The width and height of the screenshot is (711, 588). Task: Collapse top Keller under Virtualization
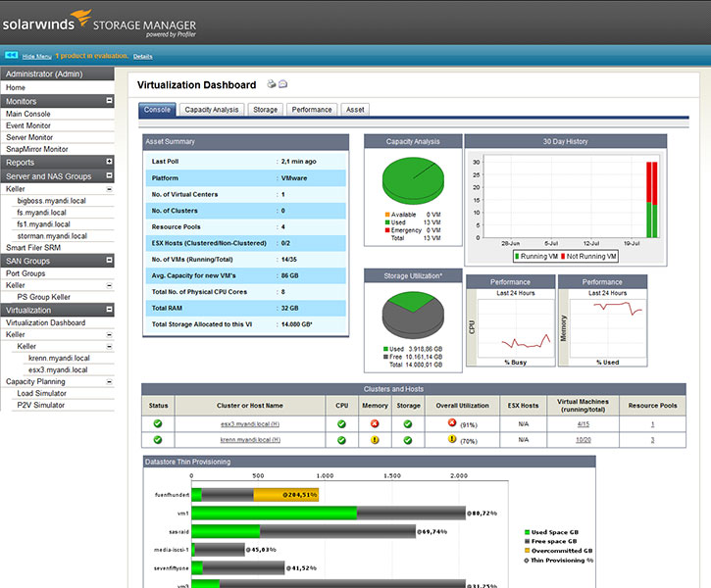(109, 335)
